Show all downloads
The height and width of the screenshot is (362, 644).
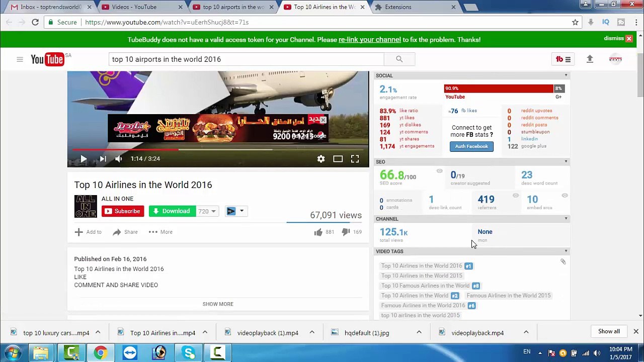point(609,332)
